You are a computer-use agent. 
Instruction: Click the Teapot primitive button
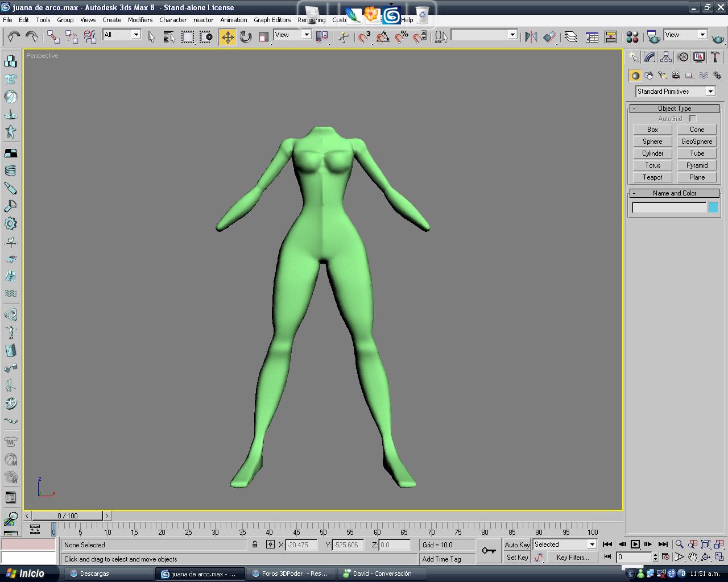coord(652,177)
